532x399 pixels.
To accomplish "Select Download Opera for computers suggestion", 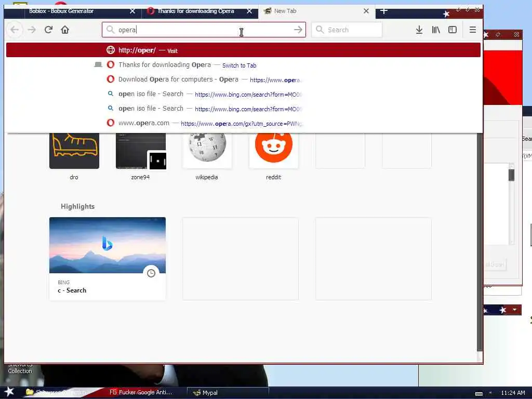I will pos(243,79).
